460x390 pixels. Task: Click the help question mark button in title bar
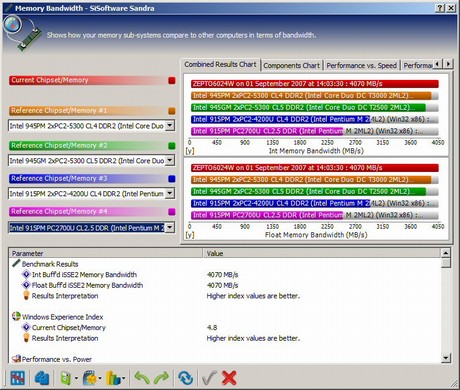click(x=440, y=8)
